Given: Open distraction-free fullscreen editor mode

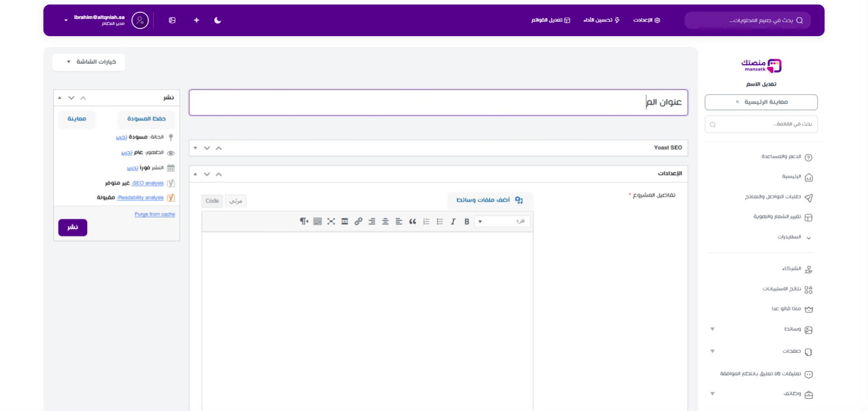Looking at the screenshot, I should [331, 221].
